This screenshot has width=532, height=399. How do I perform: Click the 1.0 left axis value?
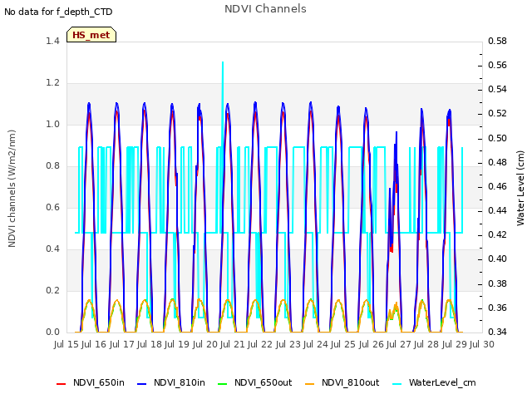tap(52, 124)
